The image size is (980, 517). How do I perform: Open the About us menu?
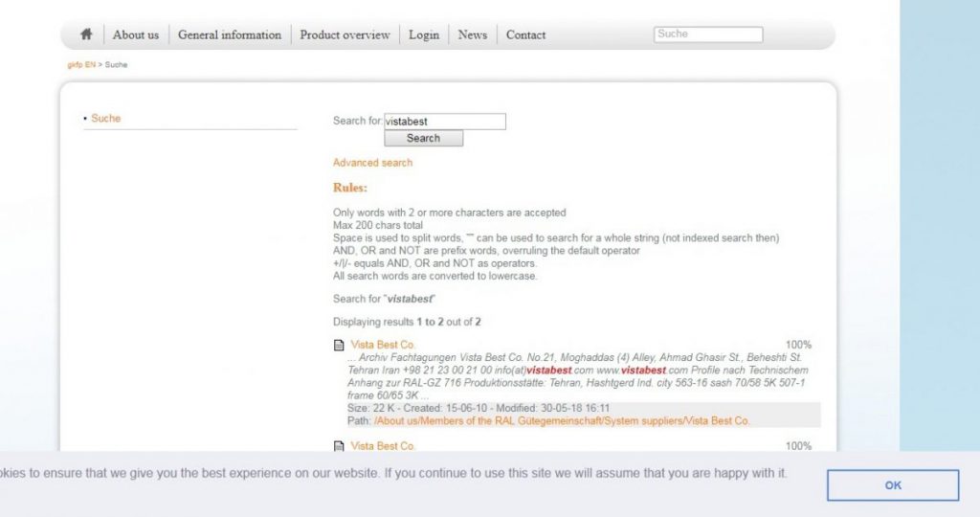136,34
